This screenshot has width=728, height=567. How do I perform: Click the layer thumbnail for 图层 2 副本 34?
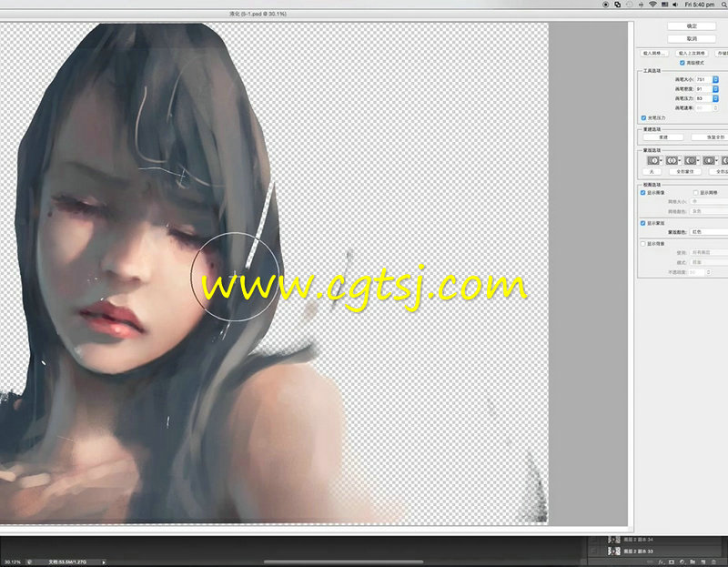(x=614, y=540)
